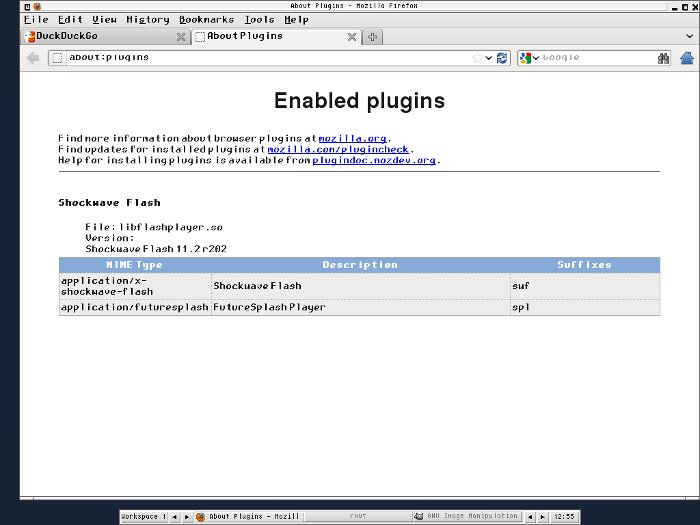Go to previous workspace arrow in taskbar

click(x=174, y=517)
